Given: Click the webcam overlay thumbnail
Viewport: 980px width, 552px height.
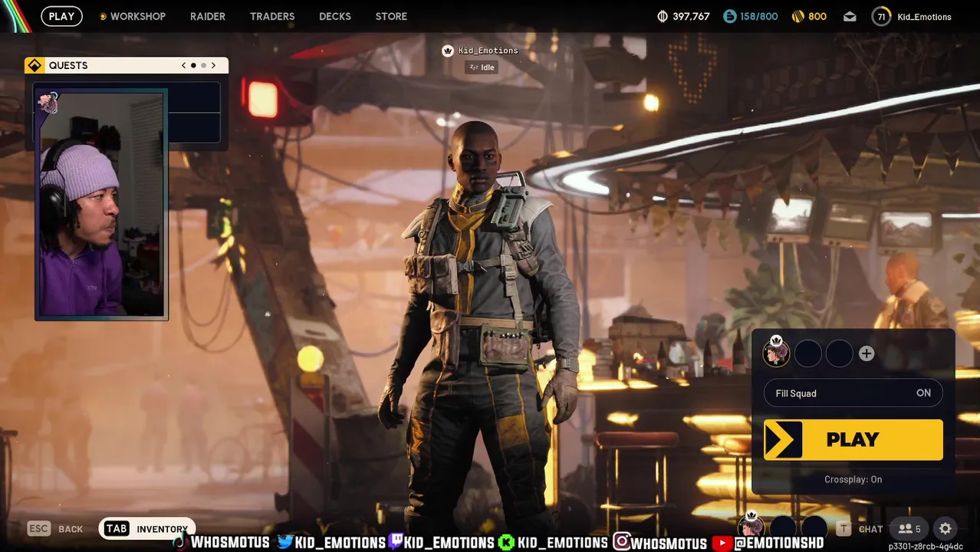Looking at the screenshot, I should pos(101,205).
